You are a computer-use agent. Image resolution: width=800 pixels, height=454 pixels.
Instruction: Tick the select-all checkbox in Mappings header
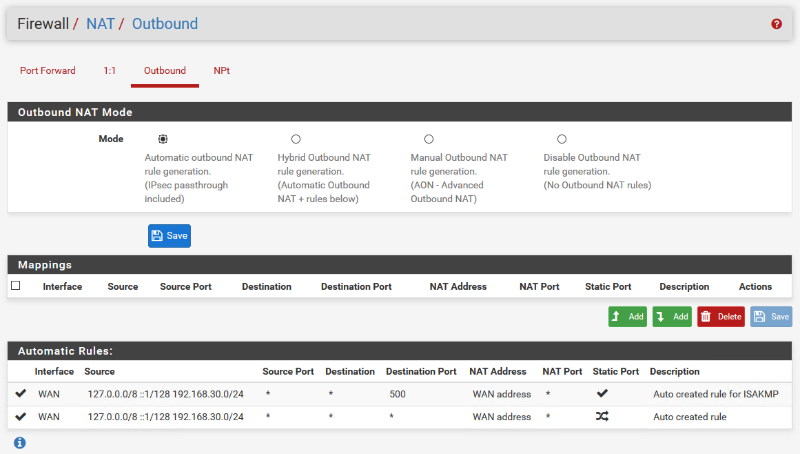15,286
